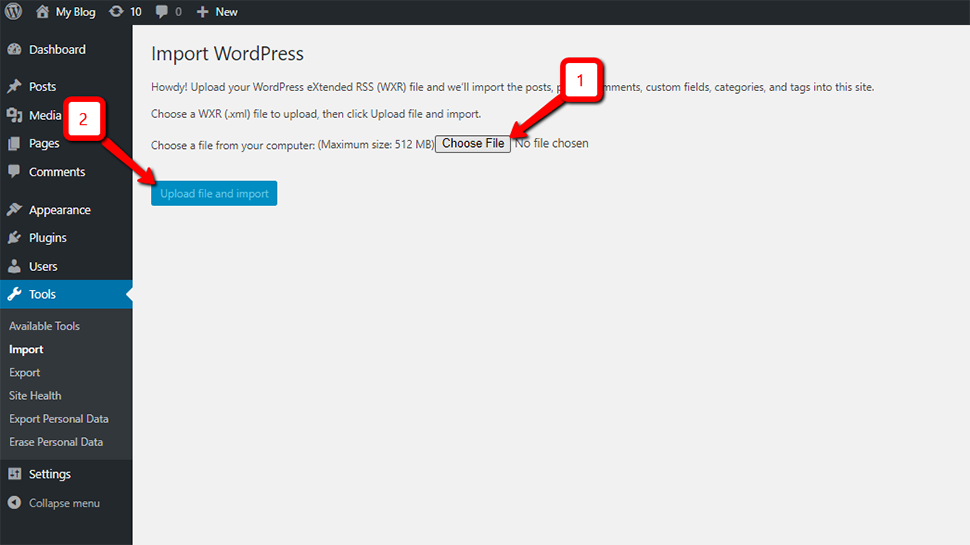Click the Choose File button
The width and height of the screenshot is (970, 545).
point(473,144)
